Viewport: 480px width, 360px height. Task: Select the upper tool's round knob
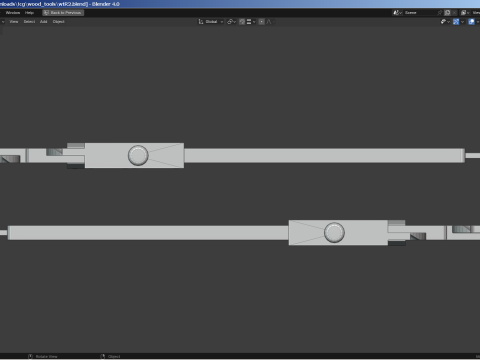138,155
